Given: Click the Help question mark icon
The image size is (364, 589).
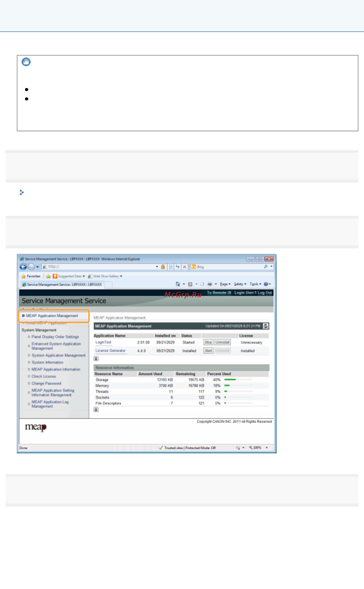Looking at the screenshot, I should coord(266,284).
